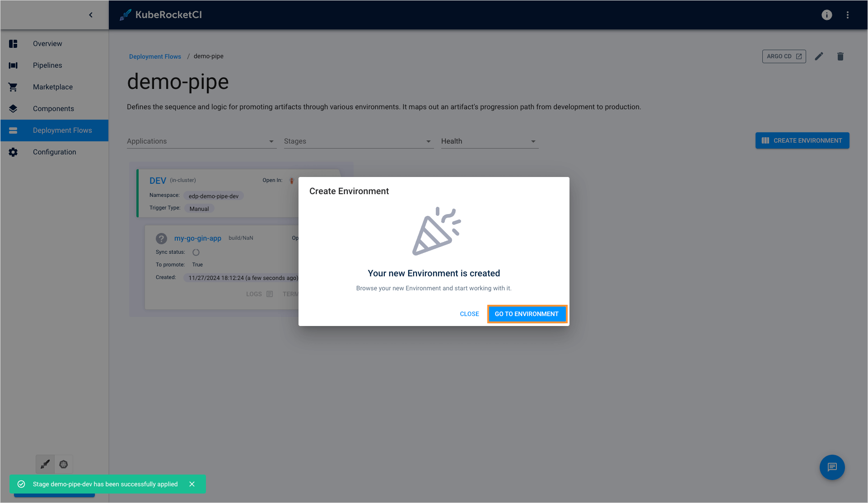Open the info icon in header

[826, 15]
